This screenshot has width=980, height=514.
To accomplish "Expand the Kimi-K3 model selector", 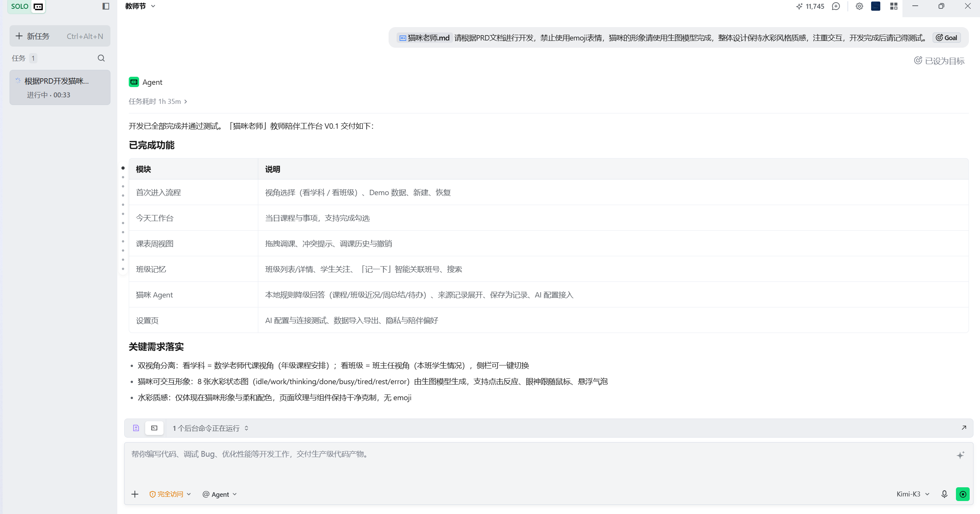I will coord(913,494).
